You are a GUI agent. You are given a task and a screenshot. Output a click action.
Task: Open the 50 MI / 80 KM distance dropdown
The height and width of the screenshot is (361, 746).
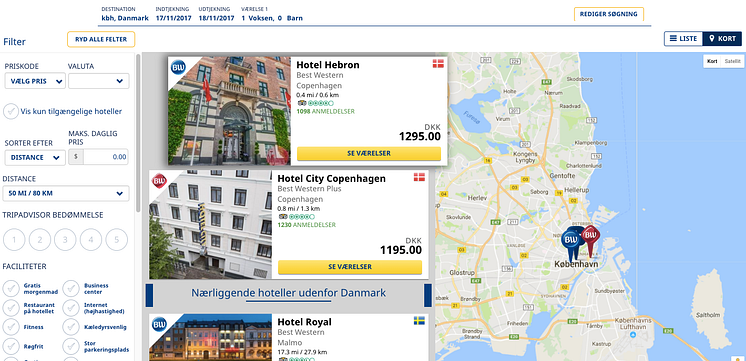pyautogui.click(x=66, y=194)
